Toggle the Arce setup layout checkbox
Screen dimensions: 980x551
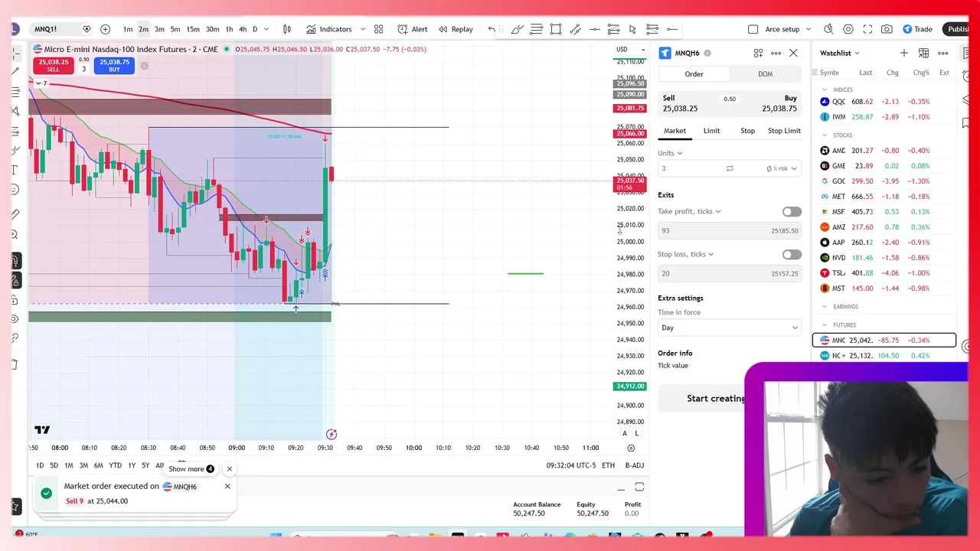pos(753,29)
